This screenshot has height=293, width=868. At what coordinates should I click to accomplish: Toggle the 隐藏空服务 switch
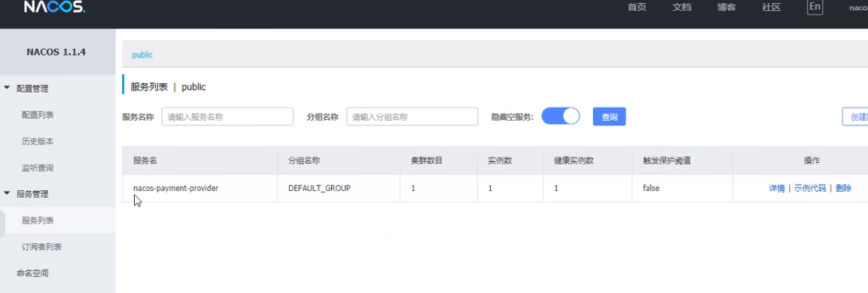[560, 116]
